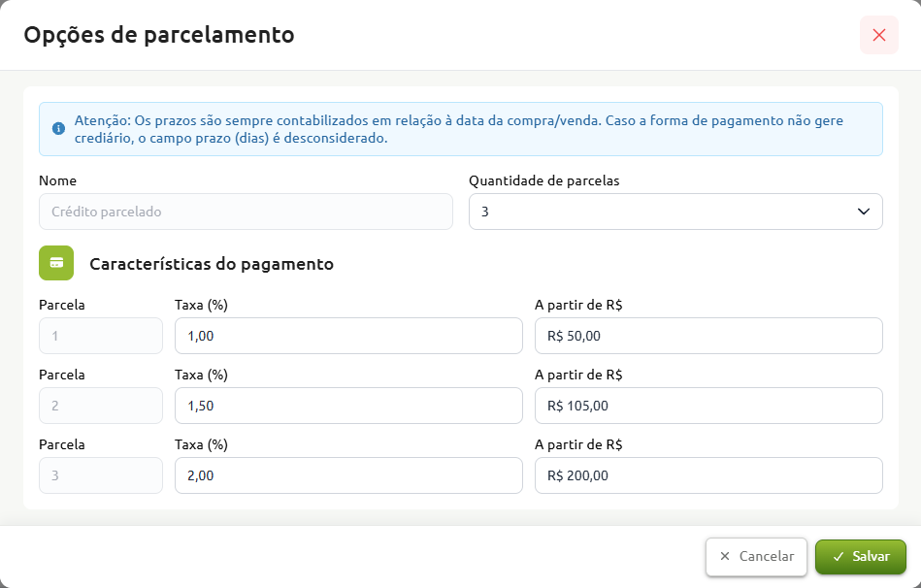The height and width of the screenshot is (588, 921).
Task: Click the Parcela 2 disabled field
Action: (x=100, y=406)
